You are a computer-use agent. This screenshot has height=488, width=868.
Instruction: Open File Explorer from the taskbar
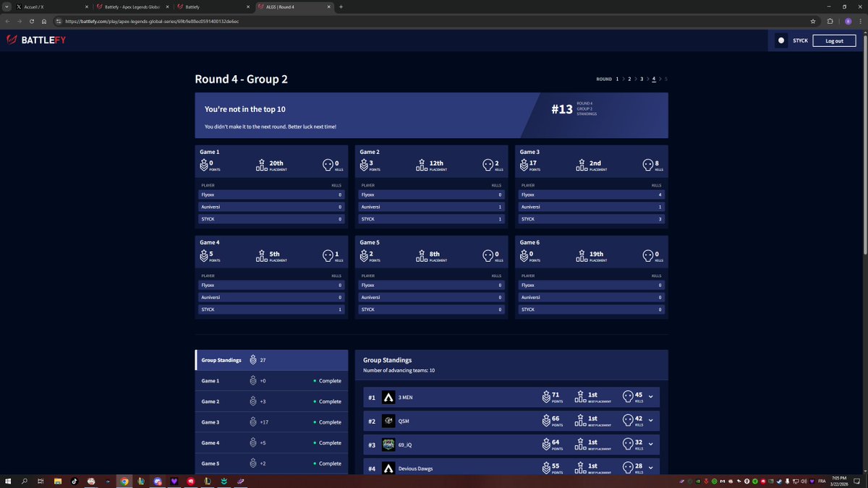coord(57,481)
